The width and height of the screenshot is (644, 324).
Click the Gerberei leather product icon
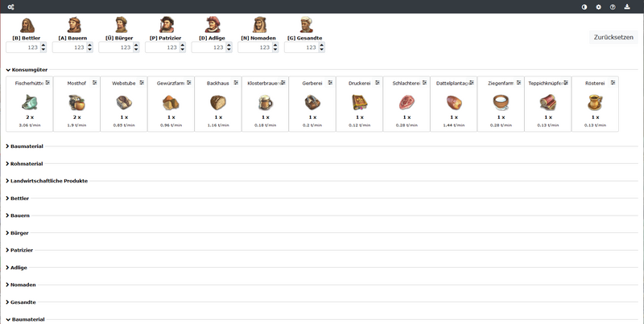[312, 102]
